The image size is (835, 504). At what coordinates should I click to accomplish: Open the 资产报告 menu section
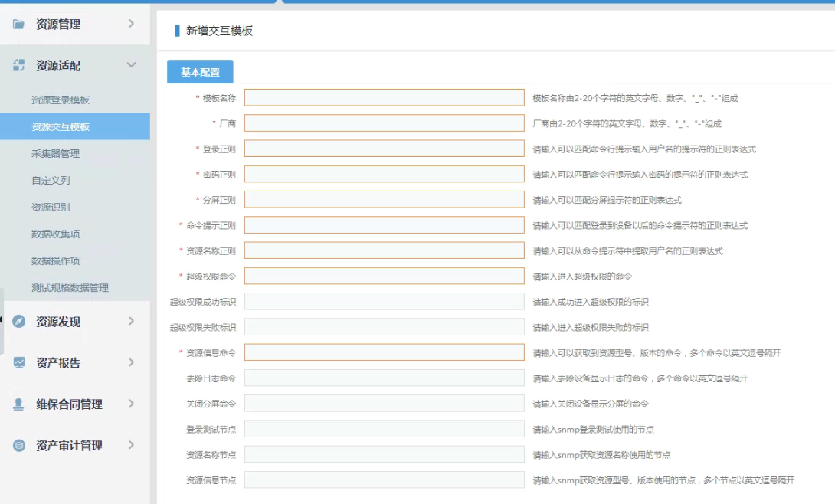click(75, 363)
